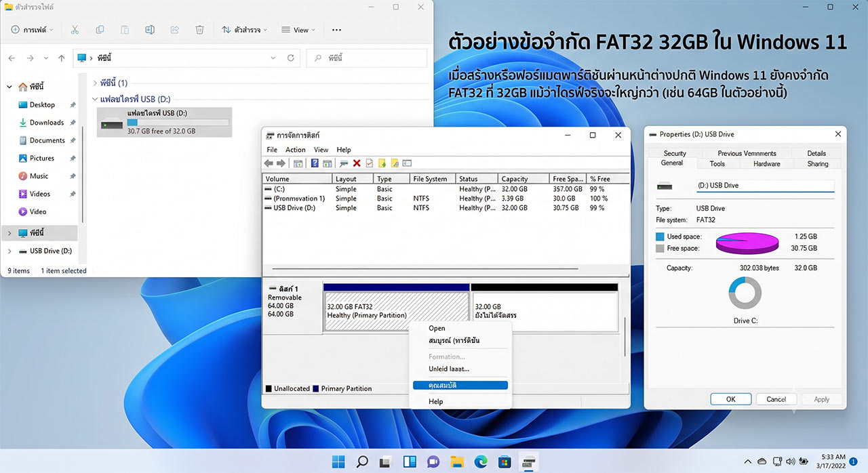
Task: Show hidden icons in system tray
Action: tap(747, 461)
